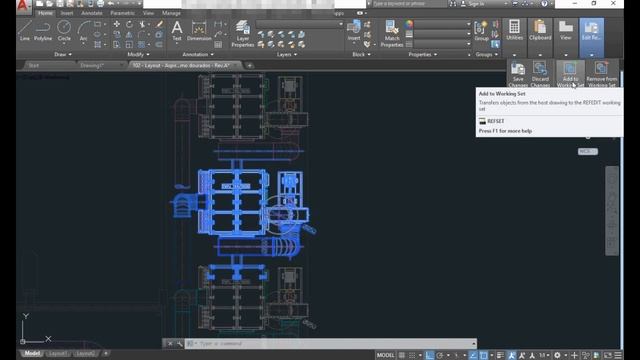This screenshot has width=640, height=360.
Task: Select the Circle tool
Action: [64, 31]
